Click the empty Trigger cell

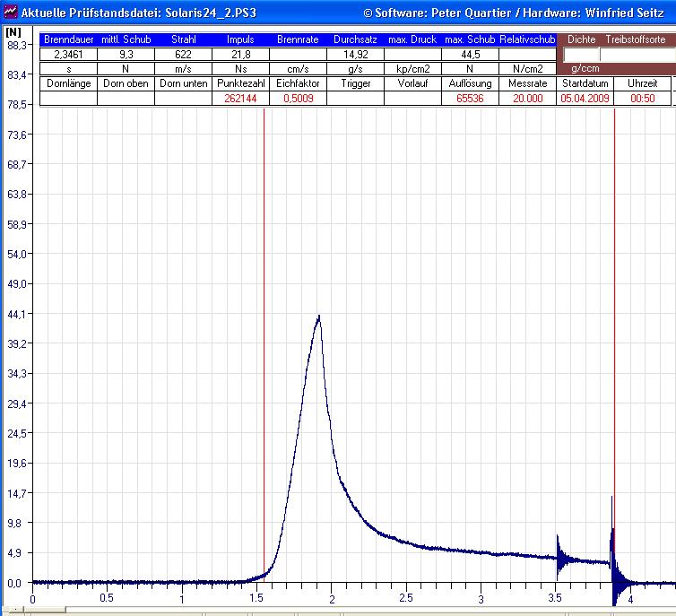click(355, 99)
